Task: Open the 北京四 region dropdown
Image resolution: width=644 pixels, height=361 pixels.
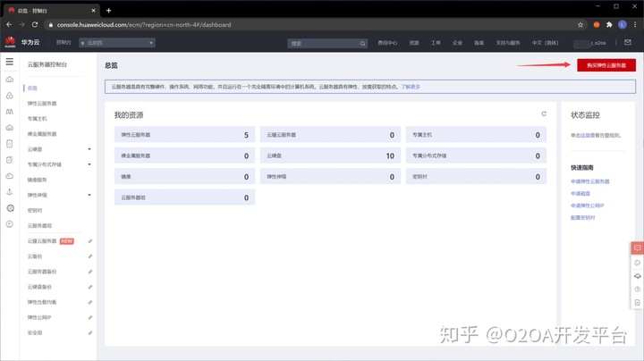Action: [117, 43]
